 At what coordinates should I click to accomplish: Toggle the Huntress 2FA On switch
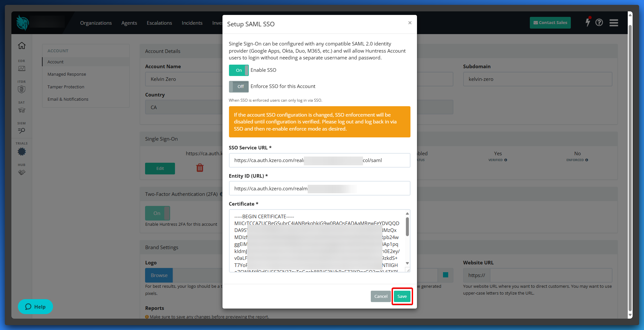[157, 213]
